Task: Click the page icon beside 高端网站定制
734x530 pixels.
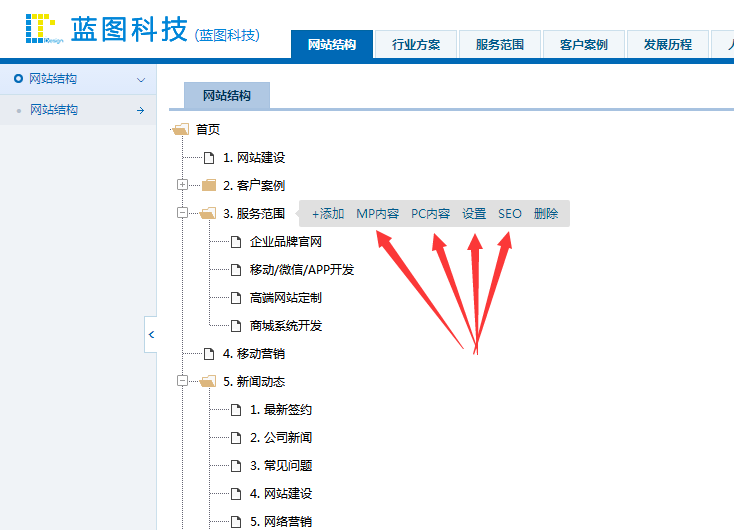Action: [236, 298]
